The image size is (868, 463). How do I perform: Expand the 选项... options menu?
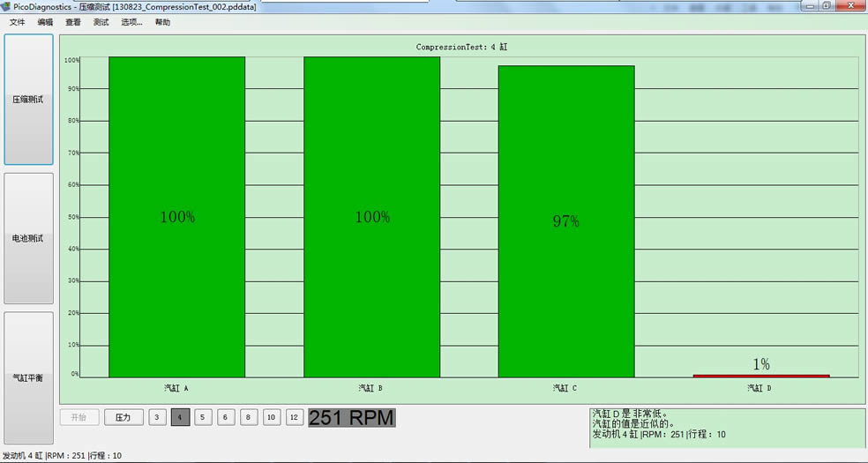point(131,22)
